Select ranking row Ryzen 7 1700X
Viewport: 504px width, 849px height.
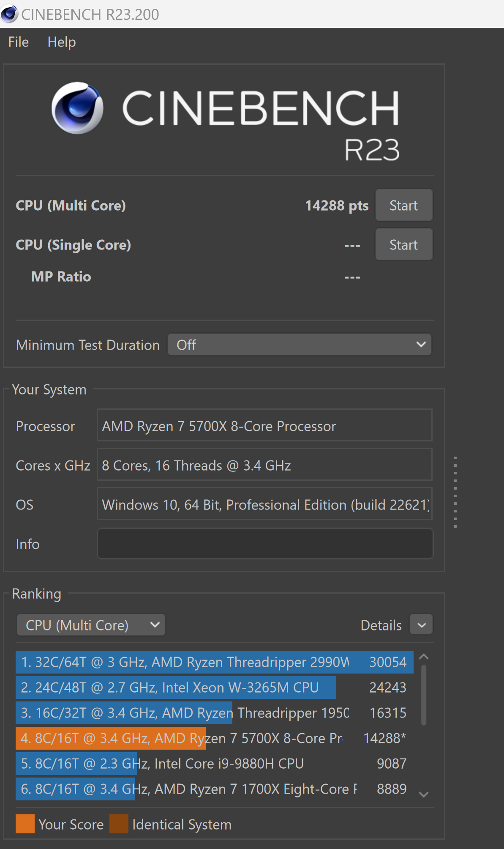215,789
